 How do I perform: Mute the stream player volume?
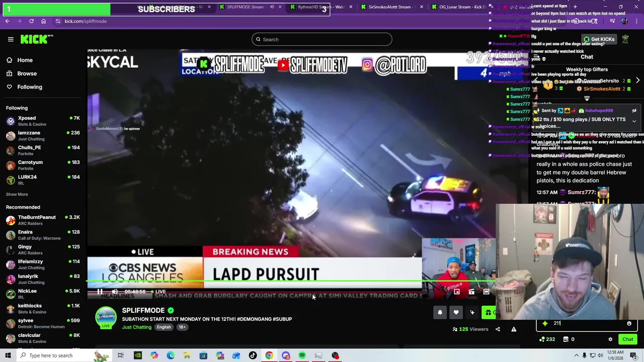[x=115, y=292]
